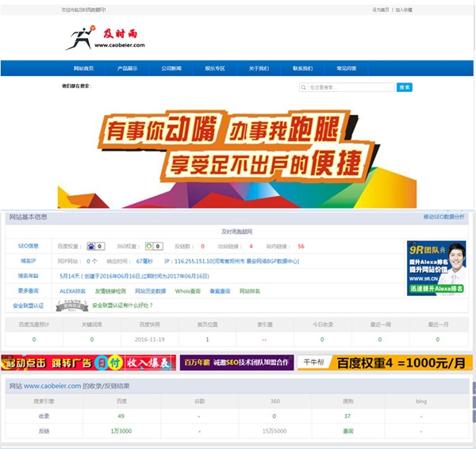The width and height of the screenshot is (476, 449).
Task: Click into the search keyword input field
Action: (349, 87)
